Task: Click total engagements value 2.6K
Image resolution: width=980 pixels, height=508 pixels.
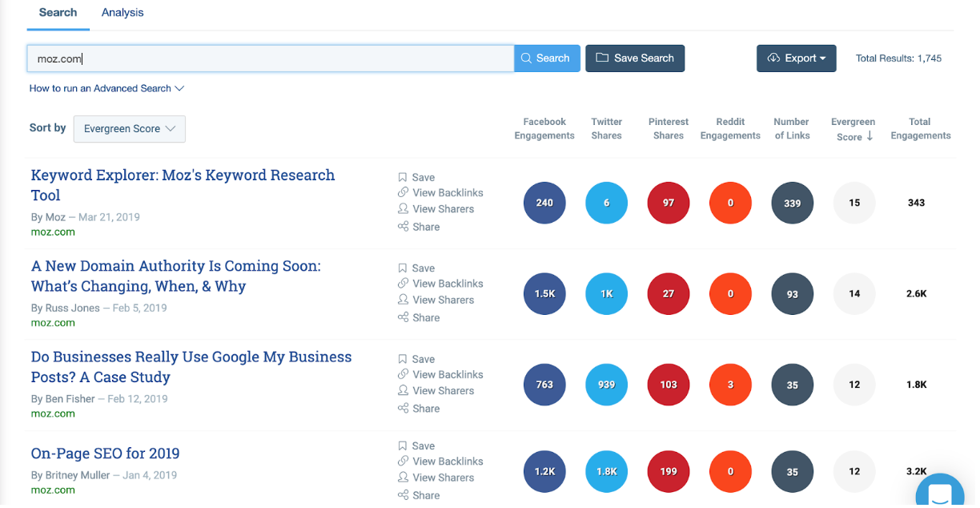Action: [x=917, y=294]
